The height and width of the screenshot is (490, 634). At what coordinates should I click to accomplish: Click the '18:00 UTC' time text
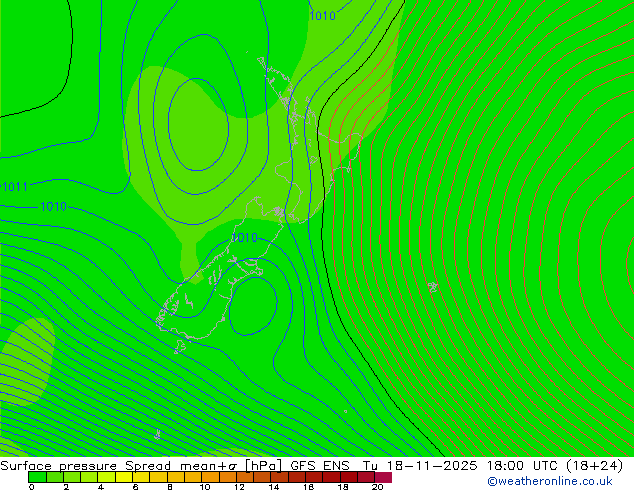click(x=523, y=466)
